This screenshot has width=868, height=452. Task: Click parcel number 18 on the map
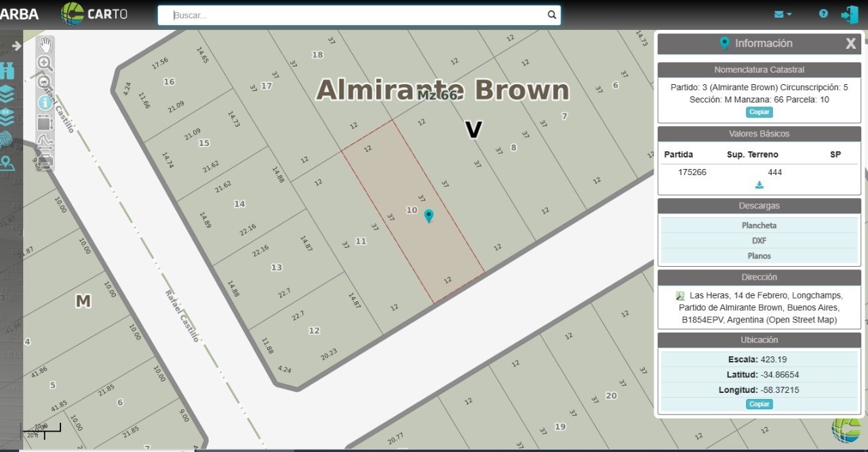click(x=317, y=54)
